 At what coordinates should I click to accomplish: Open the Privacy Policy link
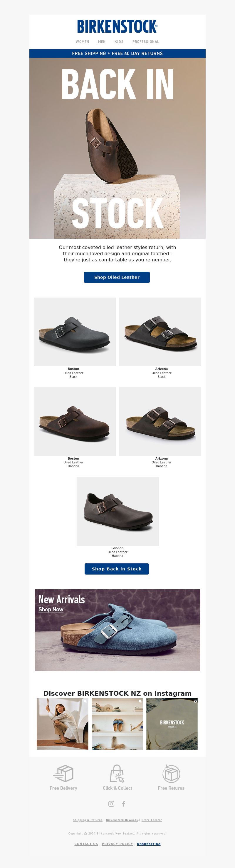pyautogui.click(x=117, y=844)
